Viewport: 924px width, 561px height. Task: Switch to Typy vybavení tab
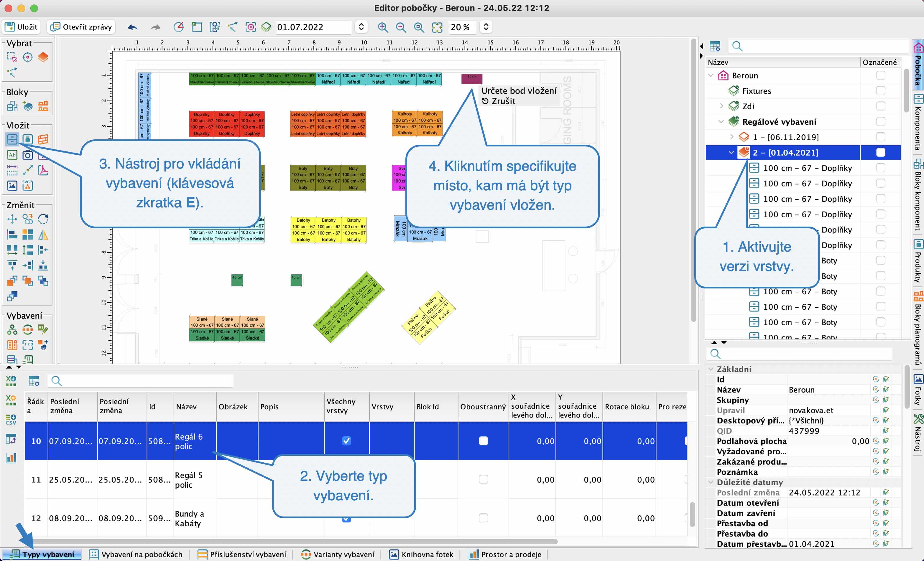click(42, 555)
